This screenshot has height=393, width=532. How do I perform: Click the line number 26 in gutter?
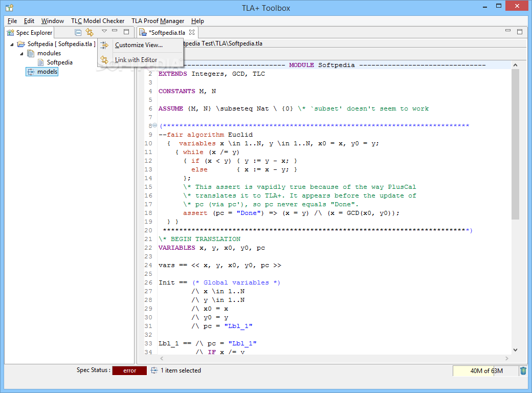pyautogui.click(x=148, y=282)
